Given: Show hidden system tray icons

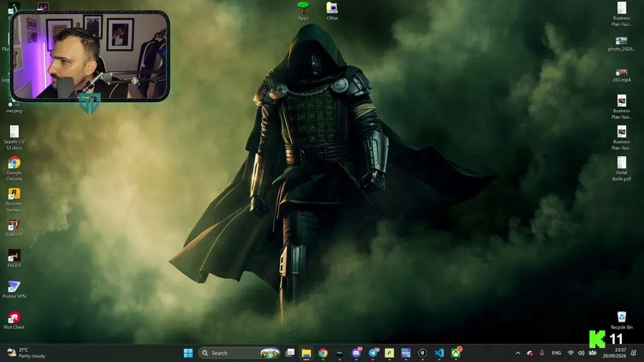Looking at the screenshot, I should [518, 353].
